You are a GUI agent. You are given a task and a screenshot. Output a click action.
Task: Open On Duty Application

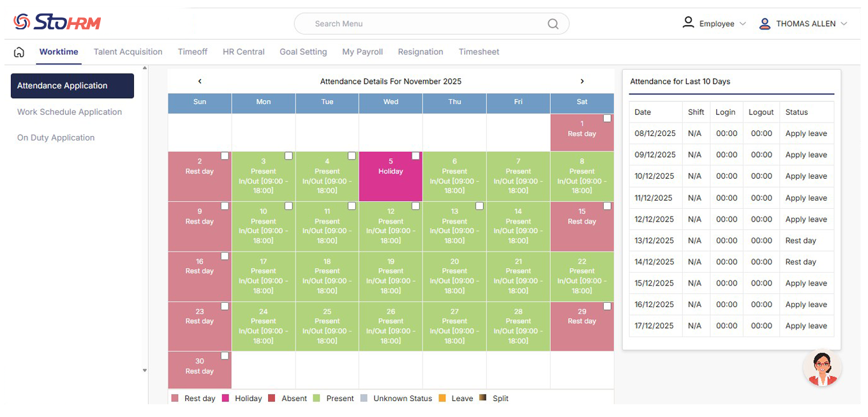[56, 137]
